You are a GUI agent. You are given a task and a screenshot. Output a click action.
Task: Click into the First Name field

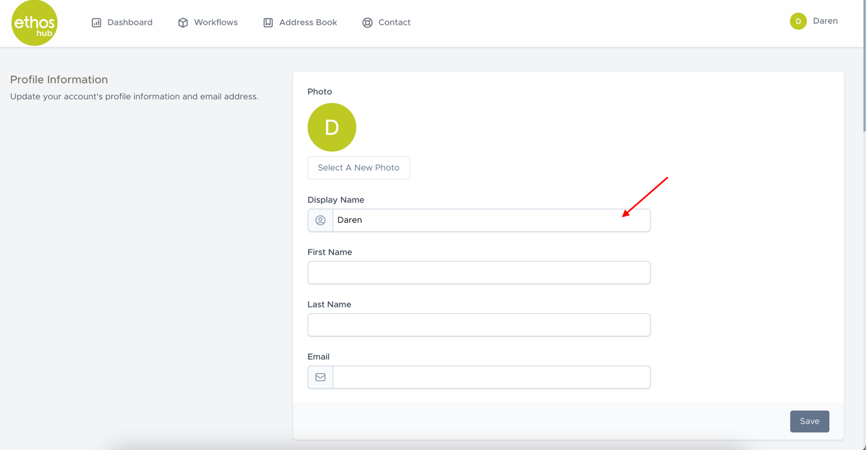[479, 272]
